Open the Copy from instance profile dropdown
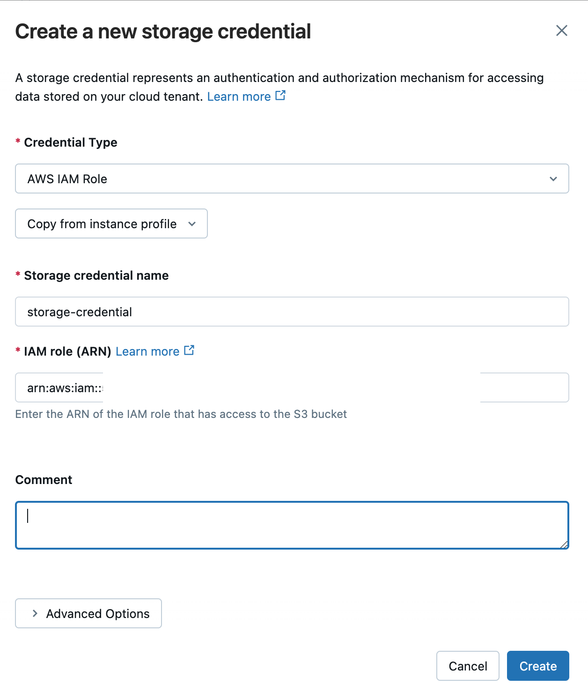Image resolution: width=588 pixels, height=700 pixels. click(111, 224)
